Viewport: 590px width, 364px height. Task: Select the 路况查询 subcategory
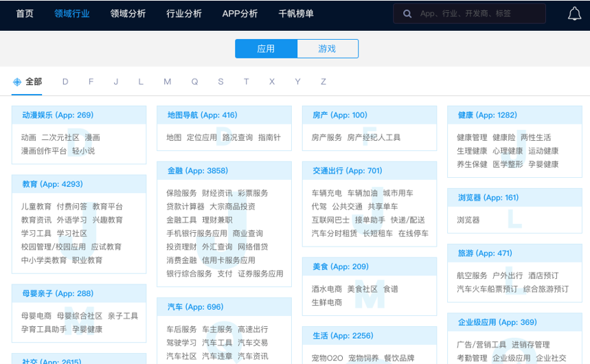238,137
